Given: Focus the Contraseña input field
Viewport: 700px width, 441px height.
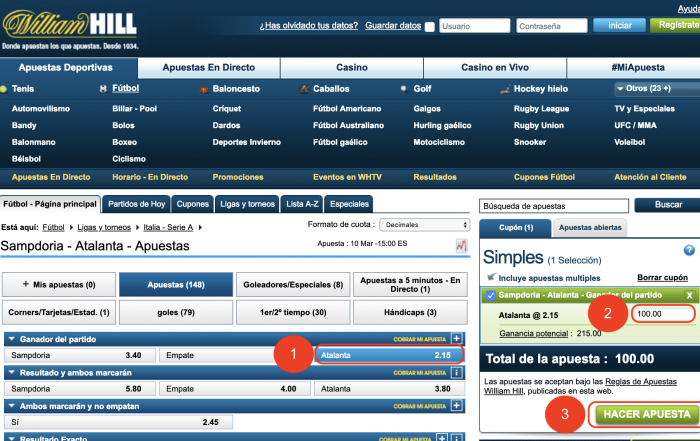Looking at the screenshot, I should (x=552, y=26).
